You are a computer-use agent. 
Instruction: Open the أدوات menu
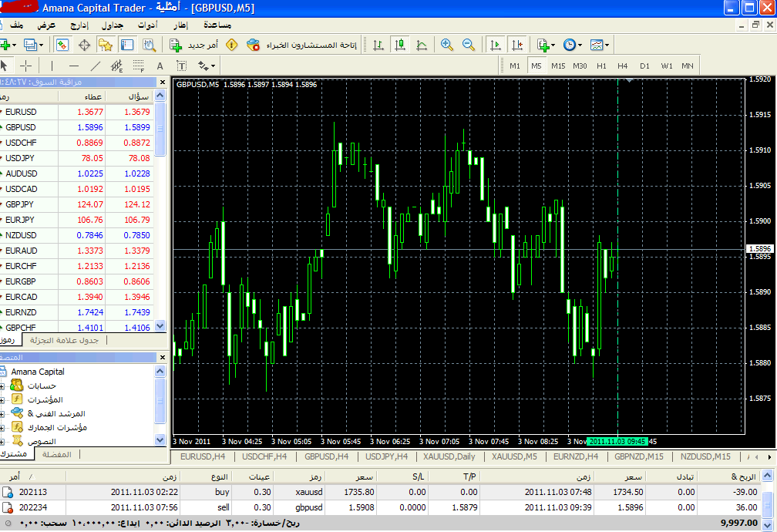146,25
